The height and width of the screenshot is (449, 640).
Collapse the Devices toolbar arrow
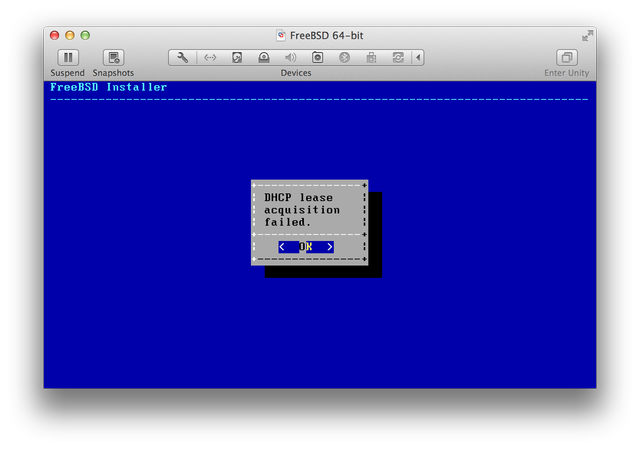pyautogui.click(x=418, y=58)
